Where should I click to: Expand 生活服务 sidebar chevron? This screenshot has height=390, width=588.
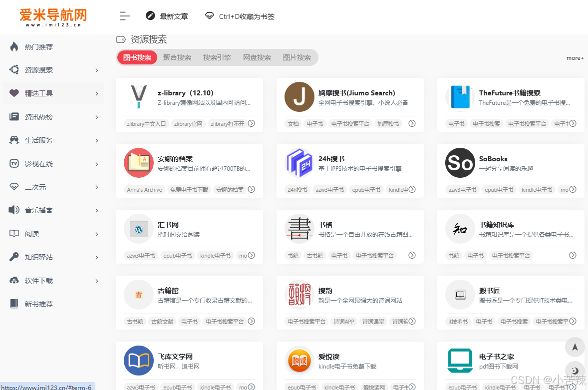pos(97,141)
